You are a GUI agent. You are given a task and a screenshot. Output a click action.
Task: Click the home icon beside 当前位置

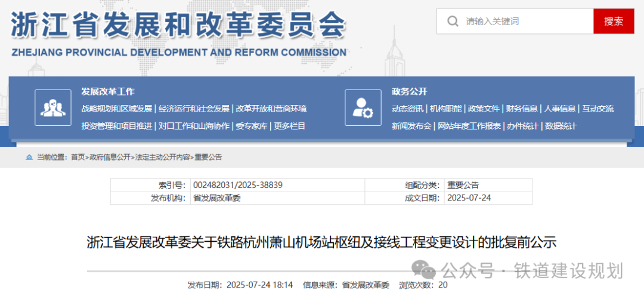coord(29,157)
